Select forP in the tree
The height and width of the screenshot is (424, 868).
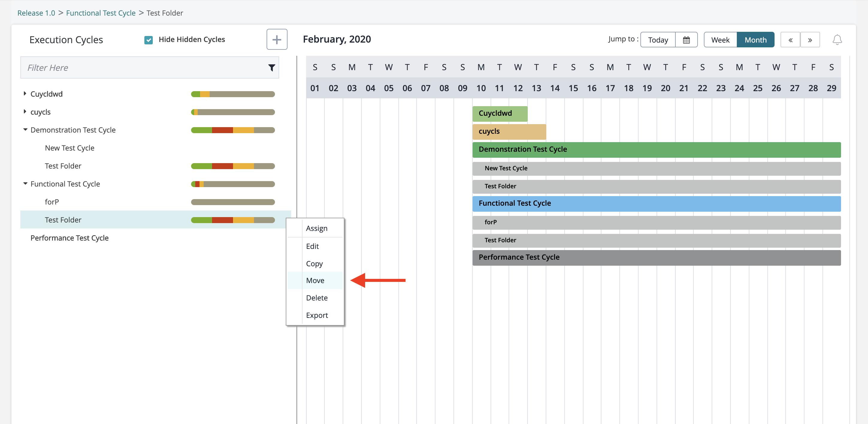tap(52, 202)
